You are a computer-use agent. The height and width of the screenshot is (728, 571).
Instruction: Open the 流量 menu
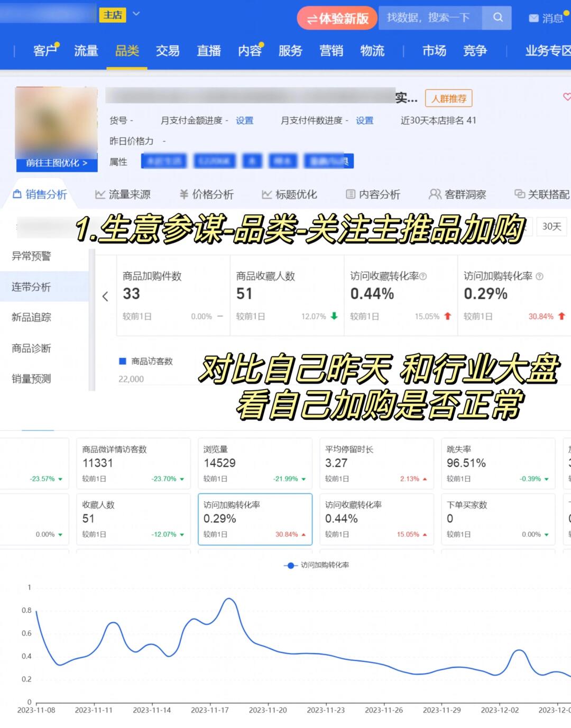[86, 51]
